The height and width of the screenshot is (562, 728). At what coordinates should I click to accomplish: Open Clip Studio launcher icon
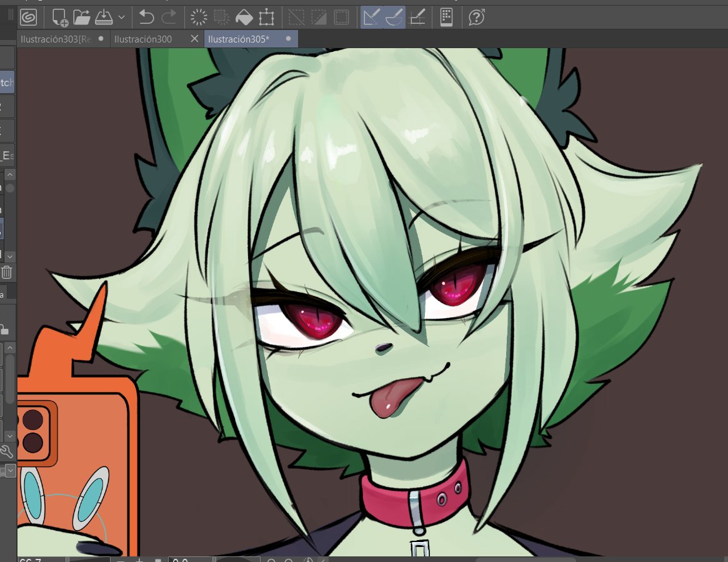pos(29,18)
